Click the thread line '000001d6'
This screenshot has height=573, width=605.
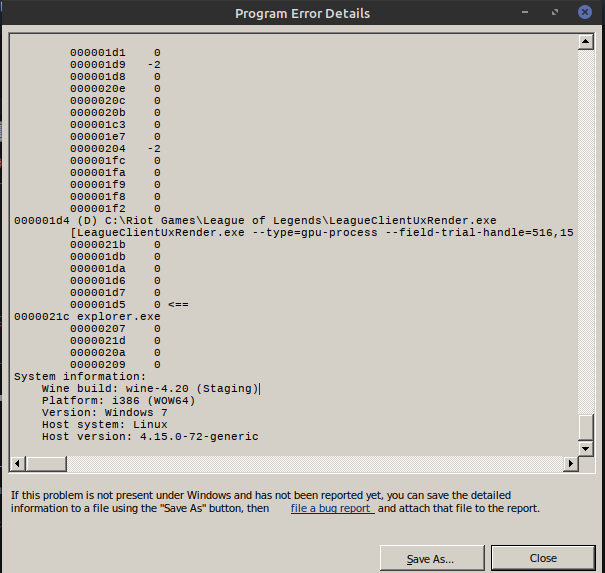click(115, 281)
